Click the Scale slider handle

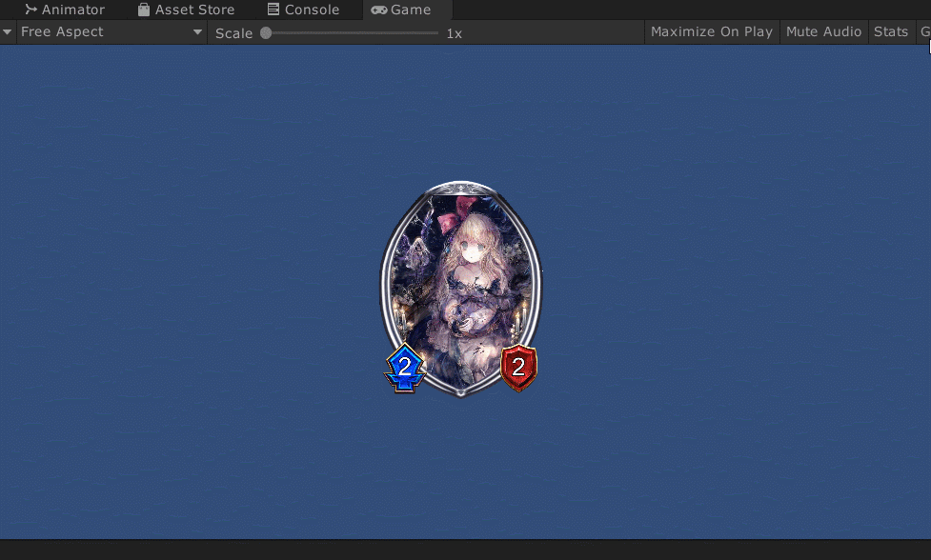point(266,33)
